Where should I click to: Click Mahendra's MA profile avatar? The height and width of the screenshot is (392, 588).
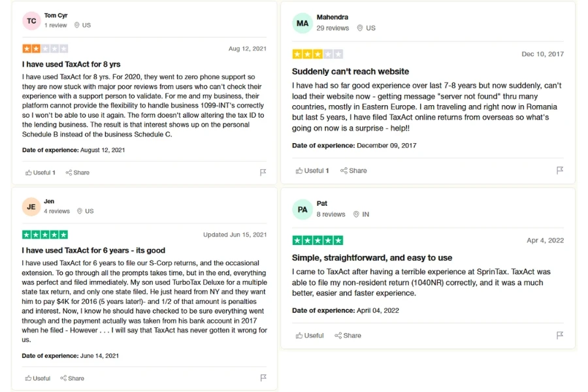pos(302,22)
